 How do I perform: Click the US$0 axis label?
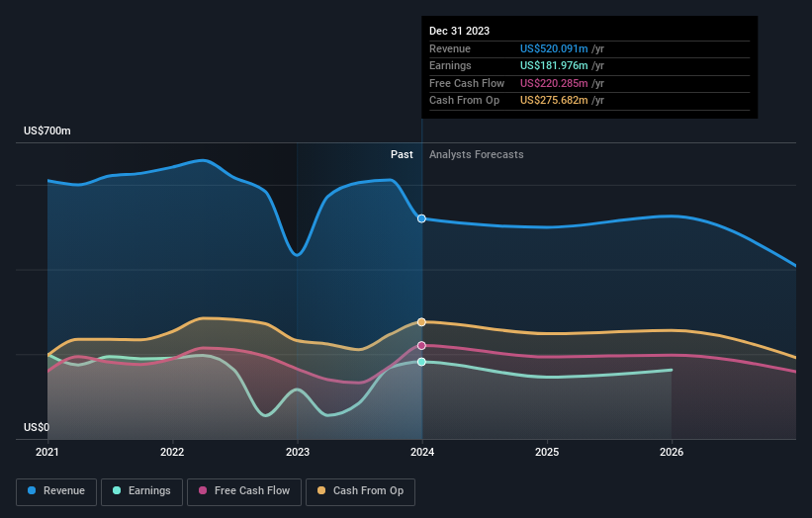click(37, 427)
